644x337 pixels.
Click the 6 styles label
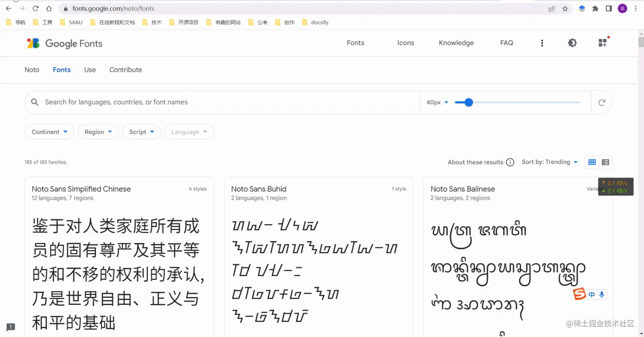tap(198, 189)
